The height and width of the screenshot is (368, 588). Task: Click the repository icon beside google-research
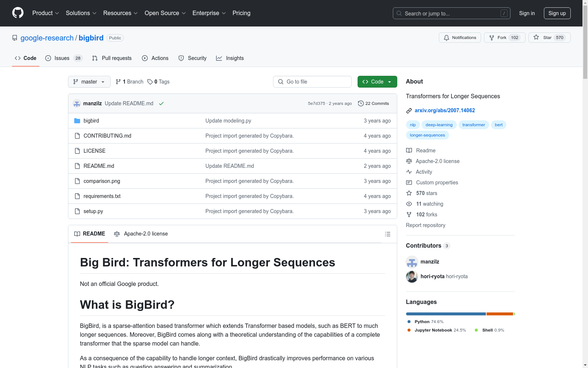15,38
